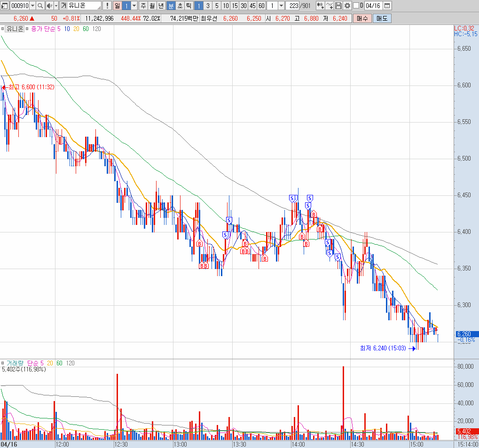Open the calendar date picker icon
This screenshot has height=448, width=479.
(387, 6)
